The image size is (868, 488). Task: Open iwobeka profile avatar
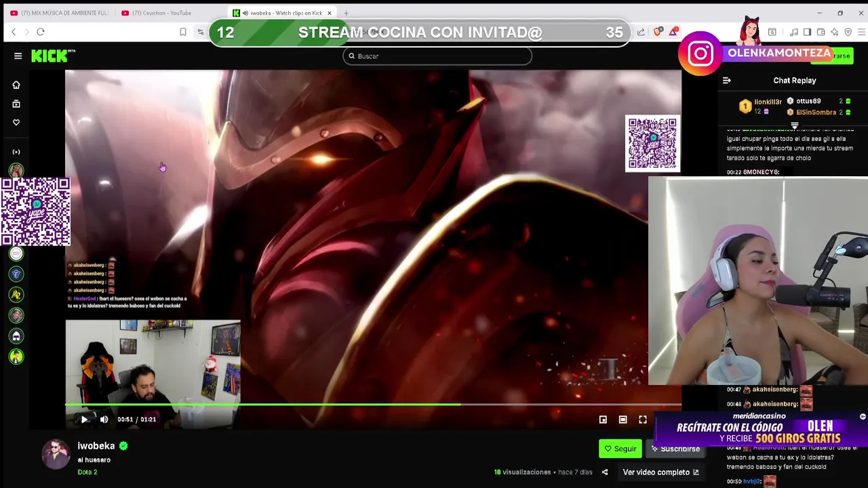[x=56, y=454]
